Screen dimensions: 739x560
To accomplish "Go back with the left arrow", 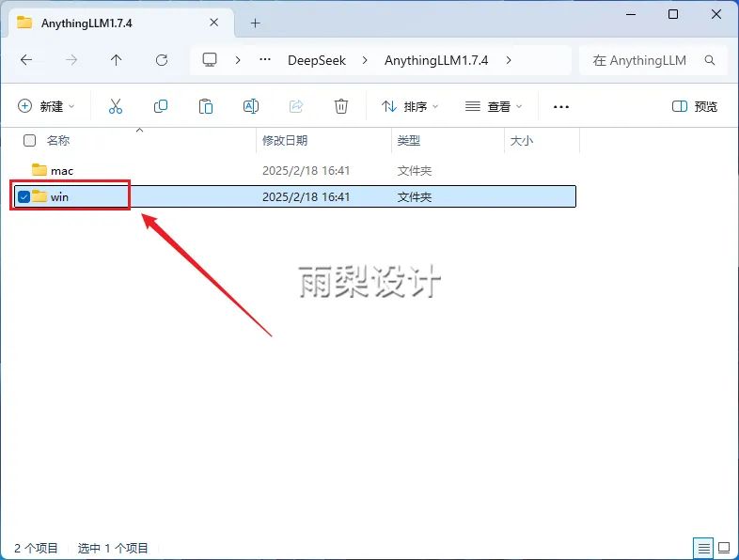I will [26, 60].
